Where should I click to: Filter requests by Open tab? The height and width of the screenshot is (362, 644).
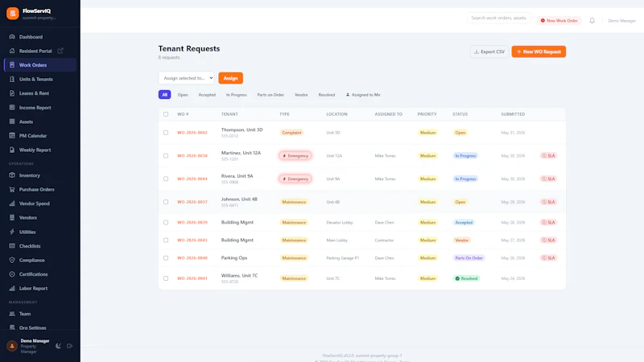point(183,95)
